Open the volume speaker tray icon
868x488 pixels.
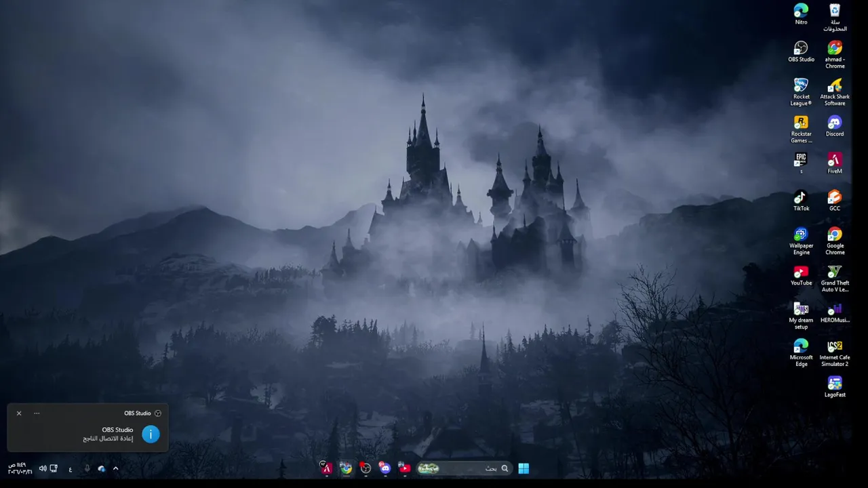[43, 468]
